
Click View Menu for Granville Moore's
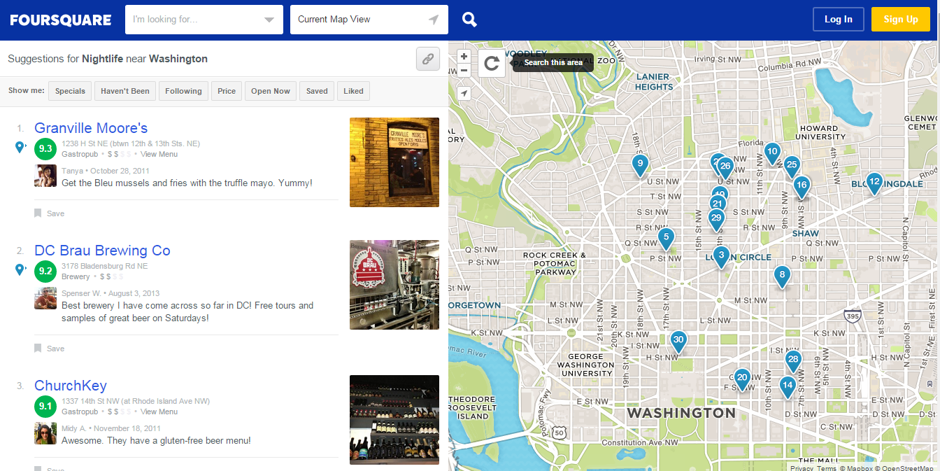click(159, 155)
